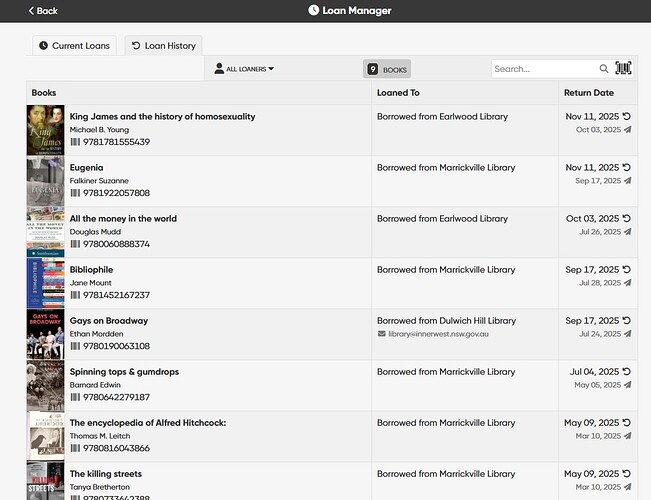The width and height of the screenshot is (651, 500).
Task: Focus the Search input field
Action: [x=544, y=69]
